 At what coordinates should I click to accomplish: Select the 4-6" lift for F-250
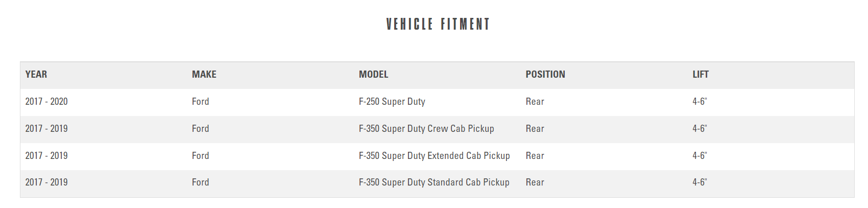[x=700, y=102]
